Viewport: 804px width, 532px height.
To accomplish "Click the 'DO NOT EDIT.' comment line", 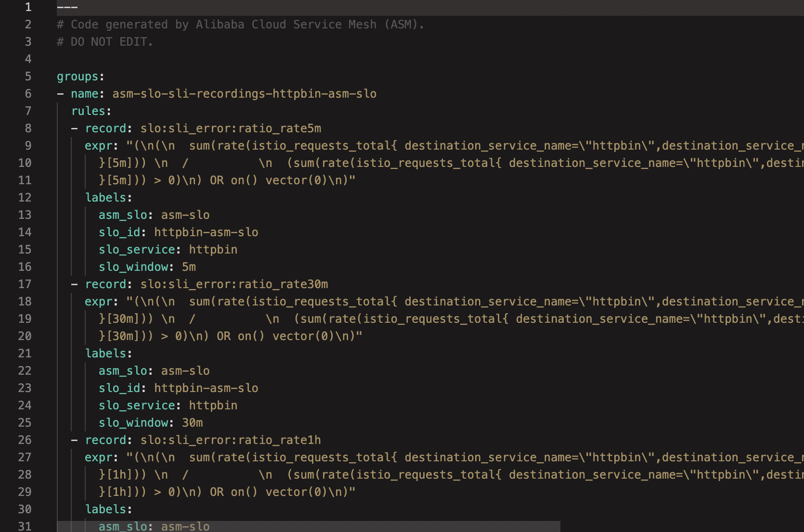I will click(105, 42).
